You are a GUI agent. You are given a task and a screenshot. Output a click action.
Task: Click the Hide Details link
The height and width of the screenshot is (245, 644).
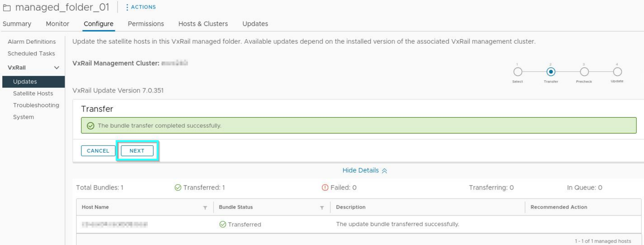(x=360, y=170)
